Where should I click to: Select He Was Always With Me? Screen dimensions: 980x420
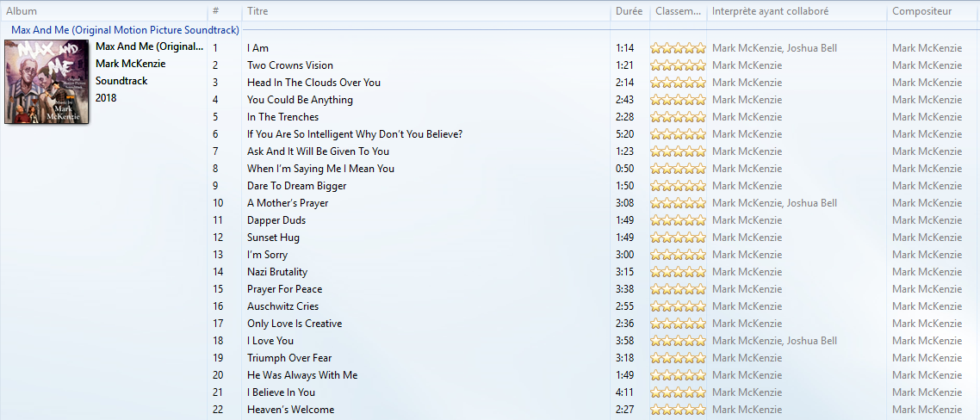click(x=302, y=375)
